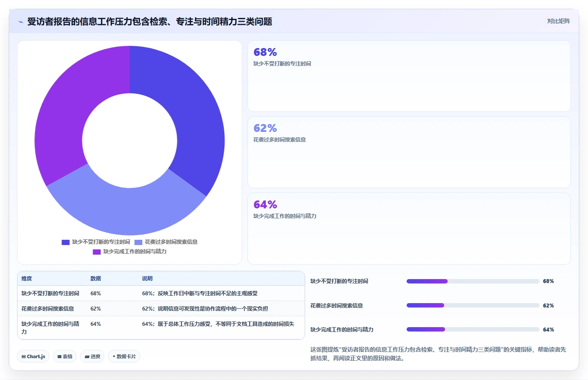The image size is (588, 380).
Task: Click 64% value beside progress bar
Action: click(x=548, y=330)
